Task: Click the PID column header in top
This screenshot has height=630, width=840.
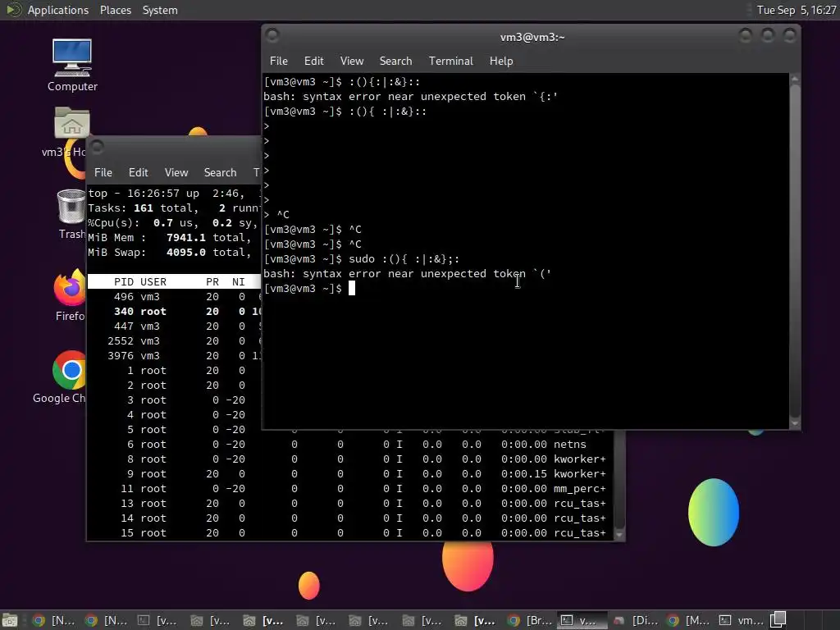Action: click(x=124, y=282)
